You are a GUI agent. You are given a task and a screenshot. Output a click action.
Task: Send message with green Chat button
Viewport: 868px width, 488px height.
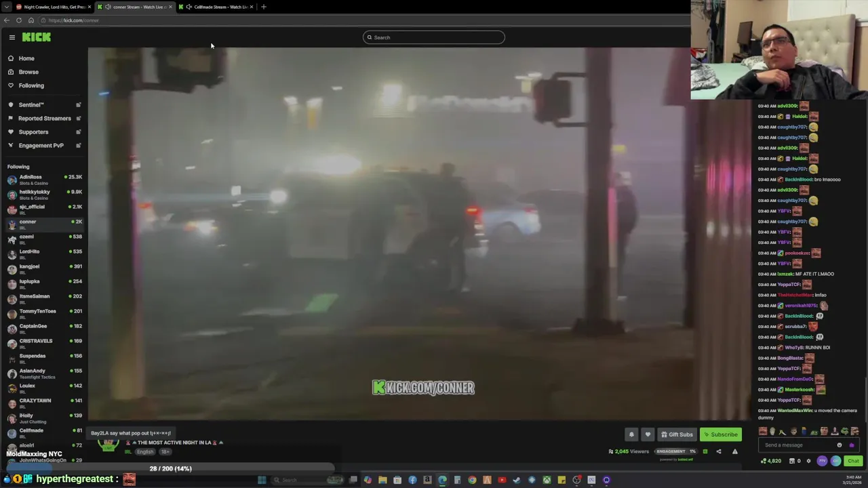click(x=853, y=461)
